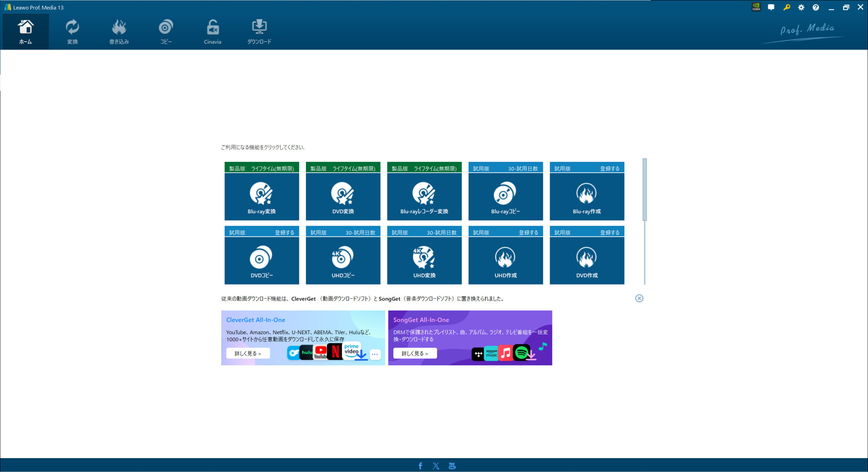868x472 pixels.
Task: Launch the DVD作成 module tile
Action: coord(587,261)
